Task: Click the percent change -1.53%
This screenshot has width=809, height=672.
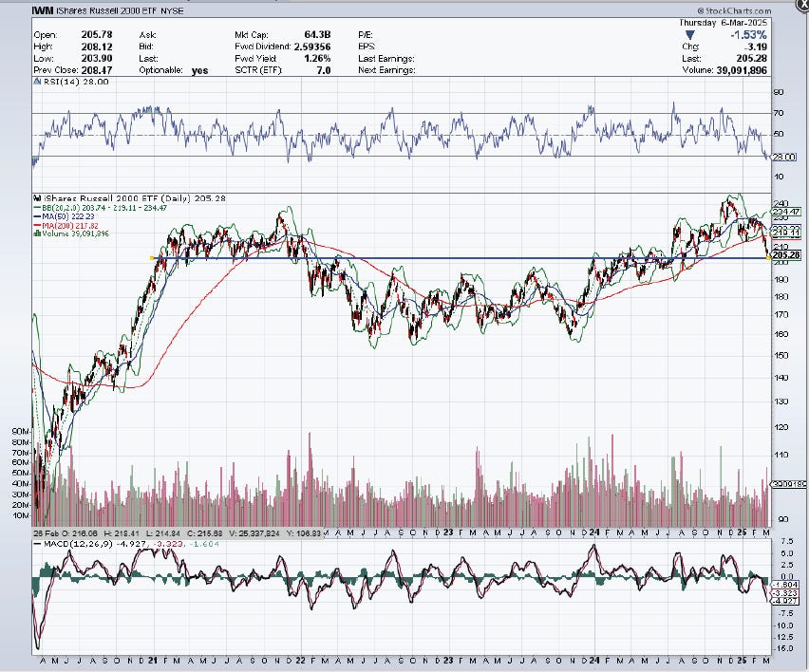Action: [x=748, y=34]
